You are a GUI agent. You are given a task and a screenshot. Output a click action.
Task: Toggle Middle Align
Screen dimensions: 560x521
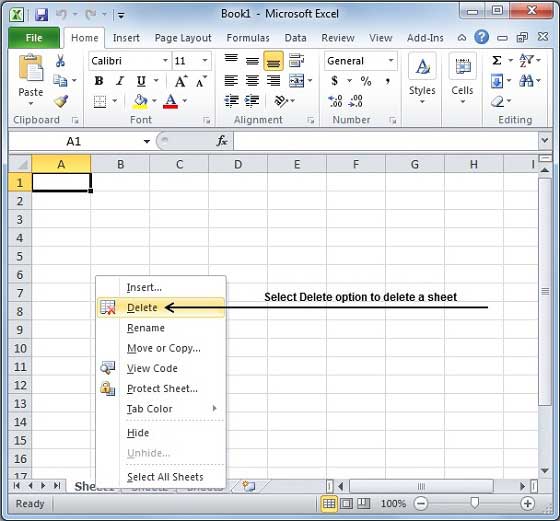point(252,61)
